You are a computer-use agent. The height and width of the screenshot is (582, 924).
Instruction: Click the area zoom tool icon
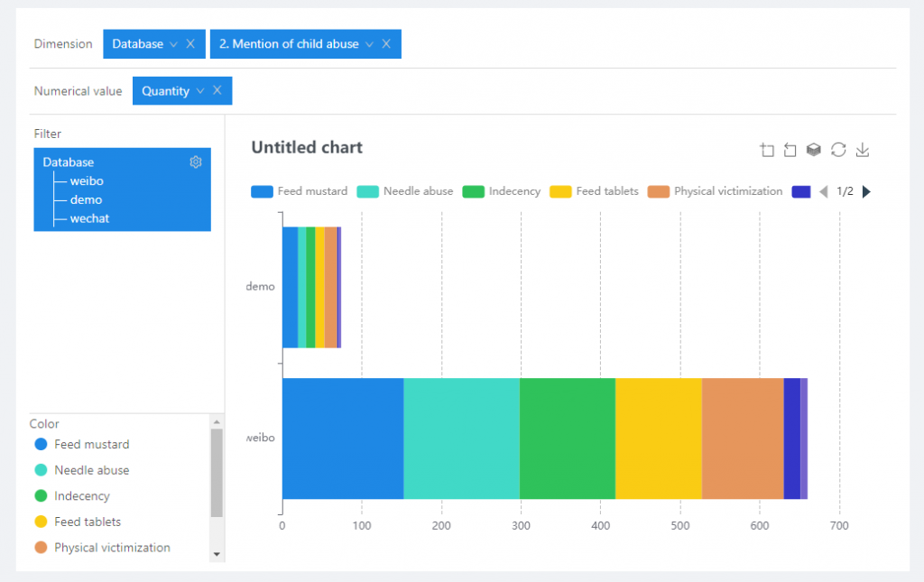(x=767, y=151)
